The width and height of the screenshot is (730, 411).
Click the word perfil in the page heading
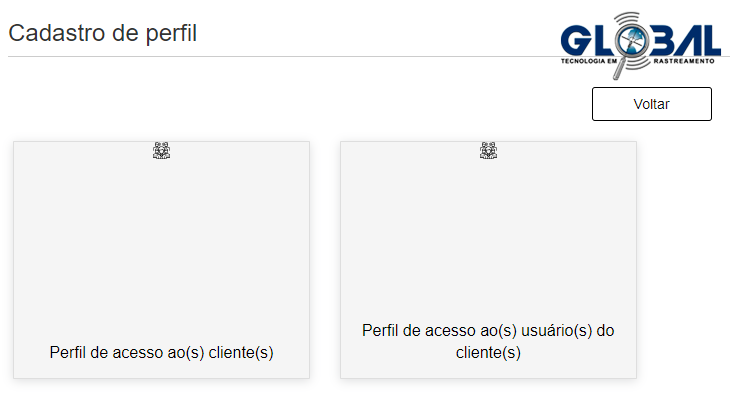tap(171, 33)
